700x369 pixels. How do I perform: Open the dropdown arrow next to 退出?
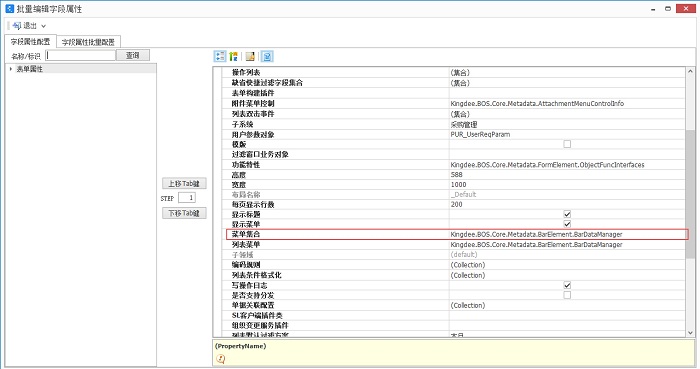[x=43, y=26]
